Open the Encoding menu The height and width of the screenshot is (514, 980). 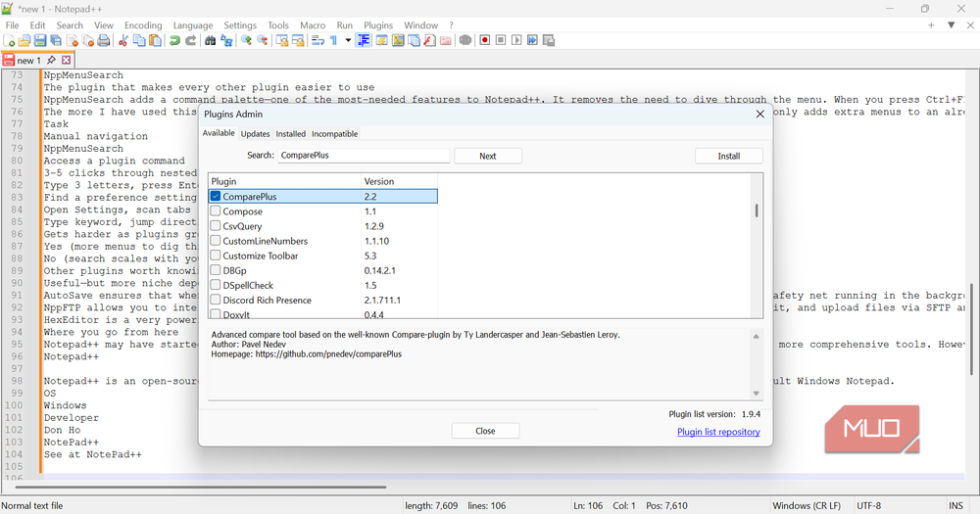point(143,25)
